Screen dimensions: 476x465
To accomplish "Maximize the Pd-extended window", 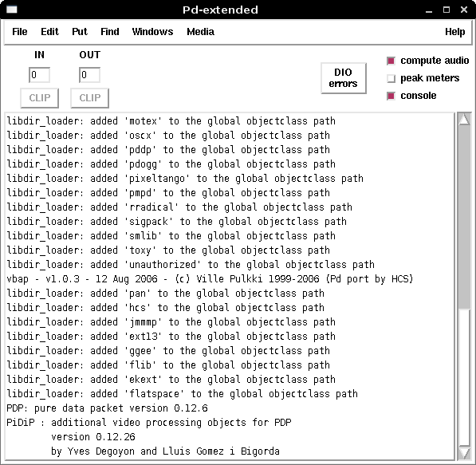I will point(446,10).
